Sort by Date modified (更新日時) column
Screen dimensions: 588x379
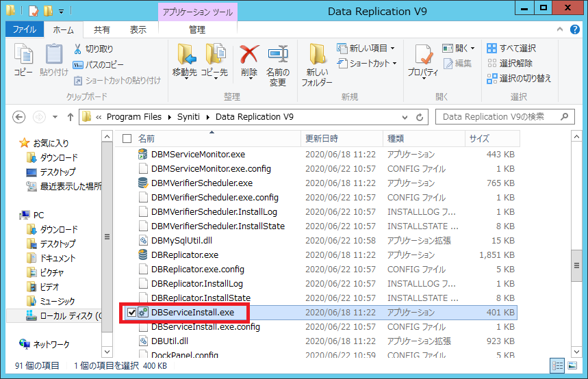click(342, 139)
